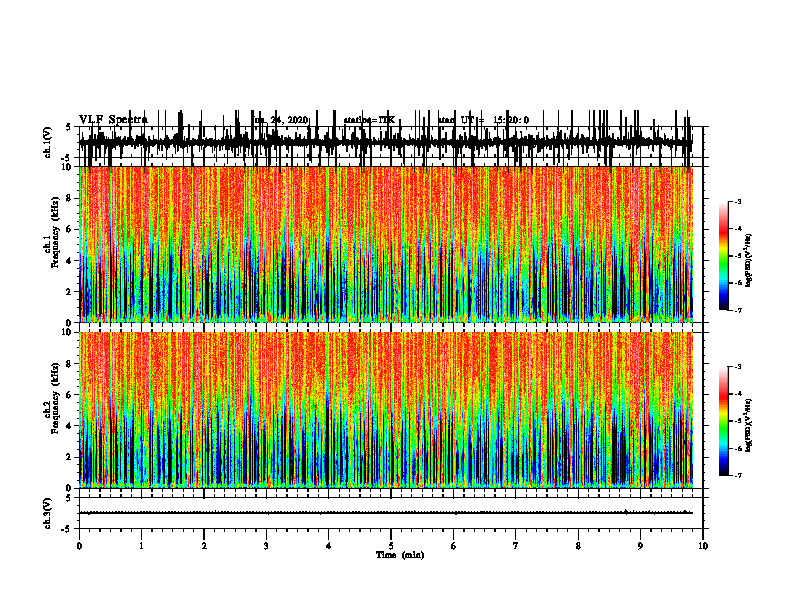Click inside the ch.2 spectrogram panel

(x=386, y=410)
